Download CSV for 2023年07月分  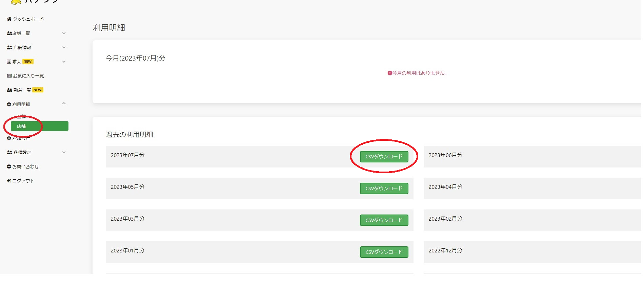(x=384, y=157)
